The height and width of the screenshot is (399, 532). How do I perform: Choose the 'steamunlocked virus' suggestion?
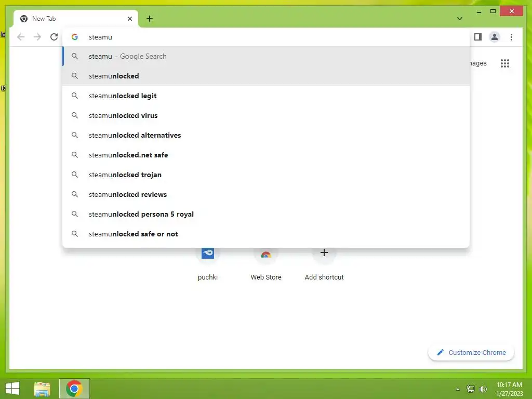pyautogui.click(x=266, y=115)
